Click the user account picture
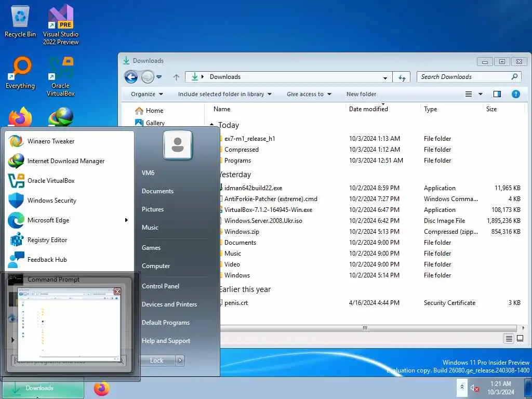532x399 pixels. 178,145
